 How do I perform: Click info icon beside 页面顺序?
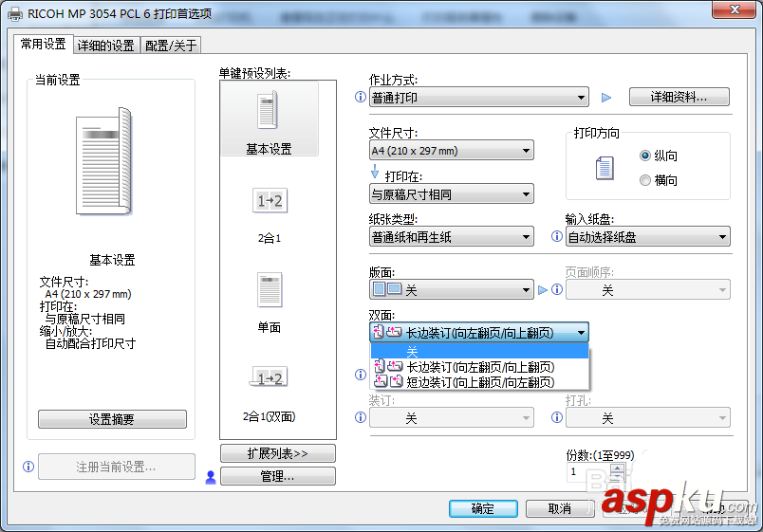tap(557, 290)
